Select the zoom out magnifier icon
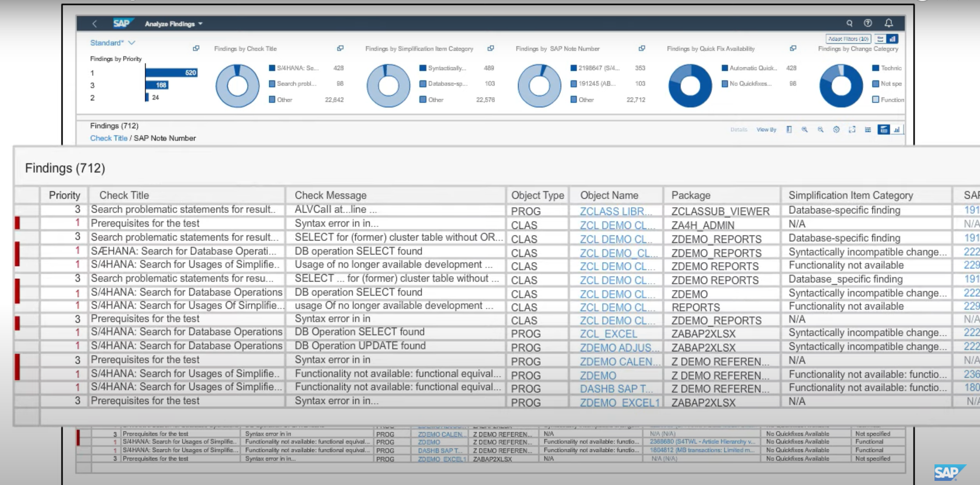 [x=820, y=130]
